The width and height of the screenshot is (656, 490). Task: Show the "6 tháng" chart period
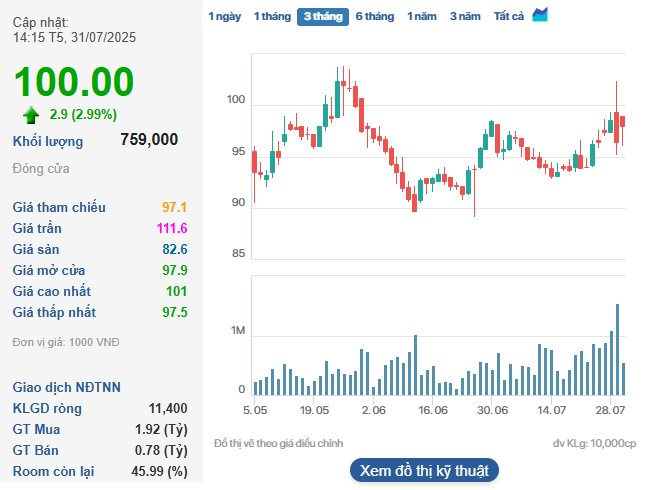pyautogui.click(x=374, y=16)
